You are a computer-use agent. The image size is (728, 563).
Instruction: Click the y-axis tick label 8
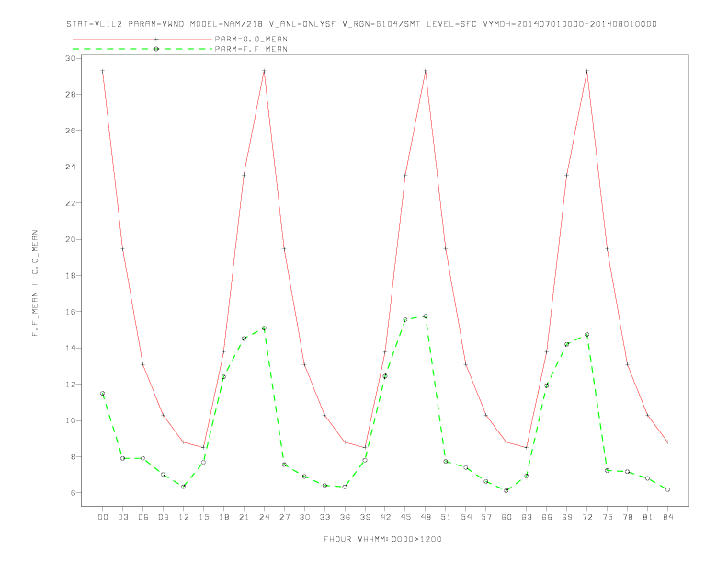coord(73,456)
